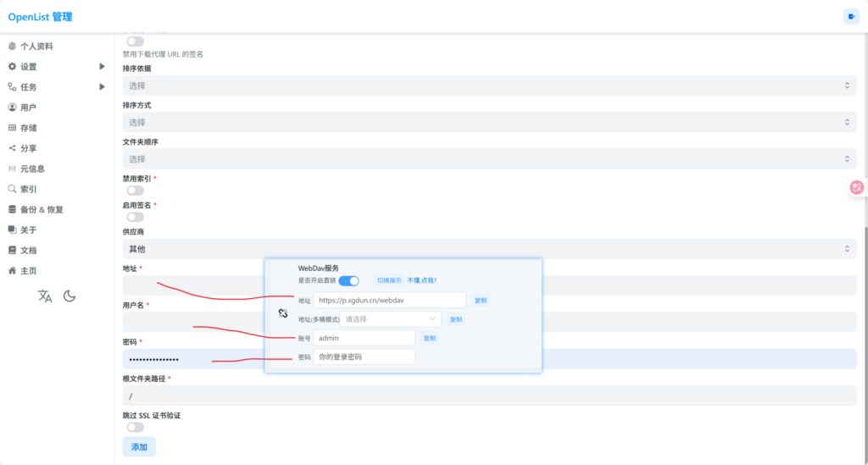
Task: Click the 不懂,点我? link
Action: pos(422,280)
